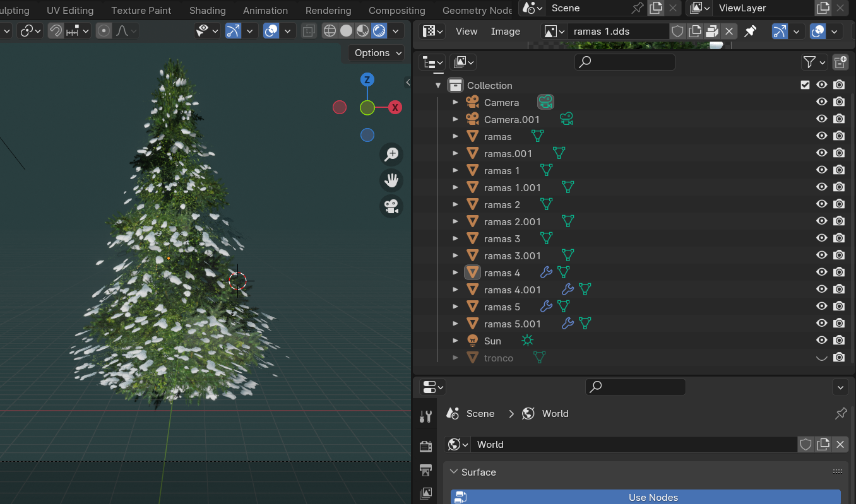
Task: Collapse the Collection tree
Action: 438,85
